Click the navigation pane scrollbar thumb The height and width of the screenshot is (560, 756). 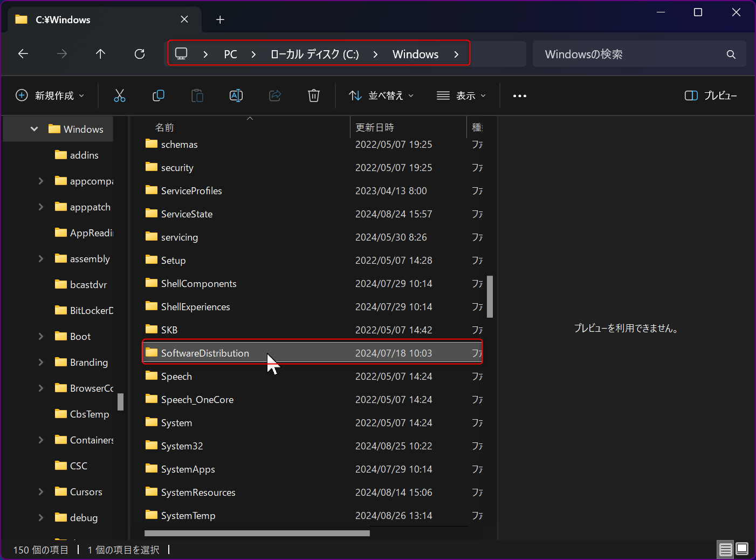120,402
